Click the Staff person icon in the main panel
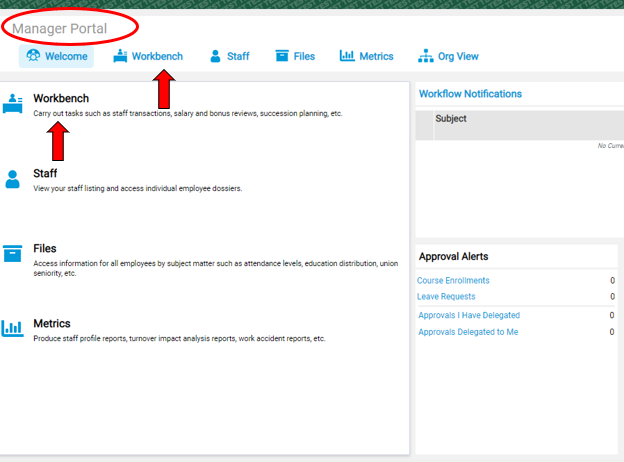 [x=13, y=179]
